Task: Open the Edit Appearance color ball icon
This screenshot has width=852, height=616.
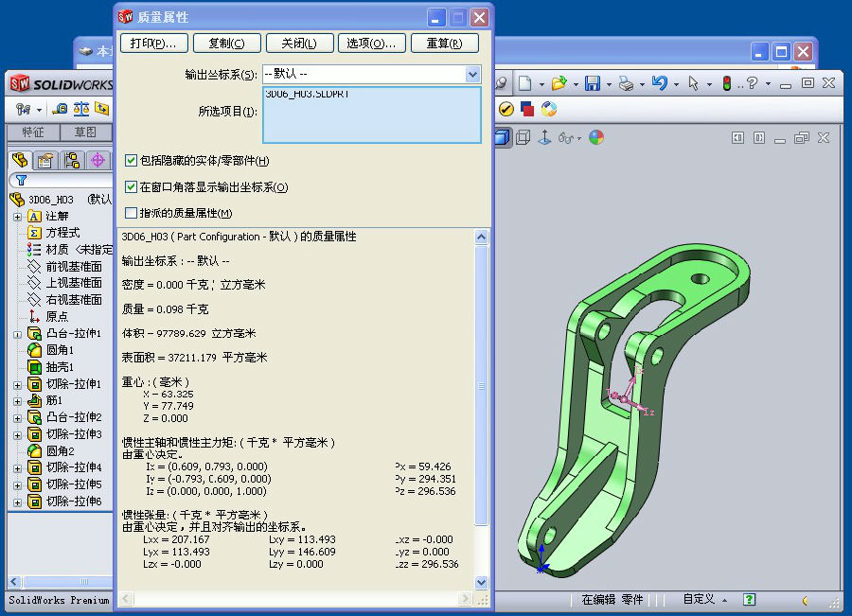Action: [x=595, y=137]
